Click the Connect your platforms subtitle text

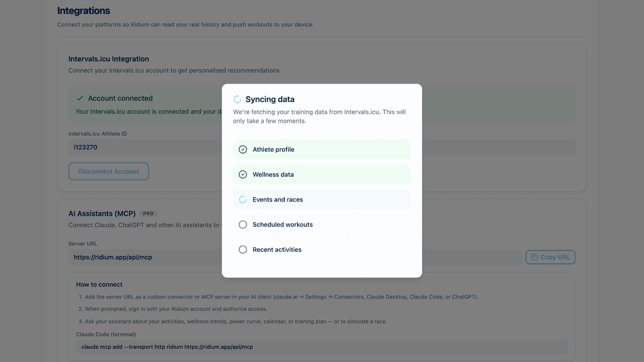pos(186,25)
